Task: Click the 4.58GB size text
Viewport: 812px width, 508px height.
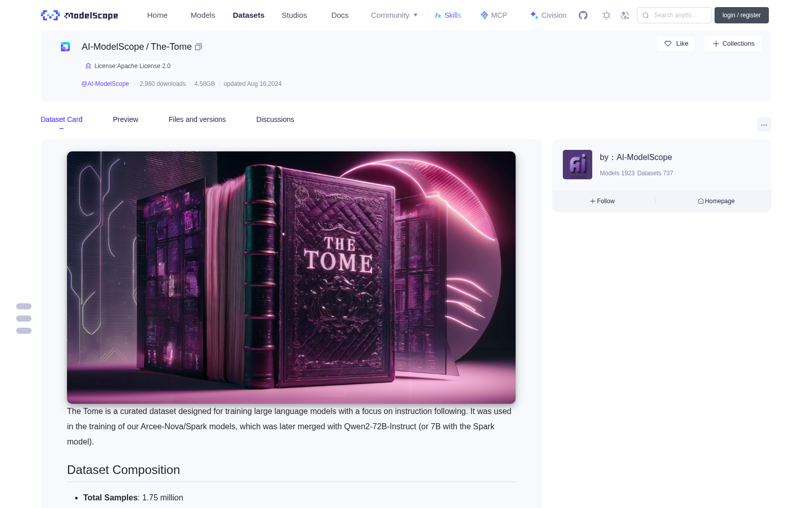Action: tap(205, 84)
